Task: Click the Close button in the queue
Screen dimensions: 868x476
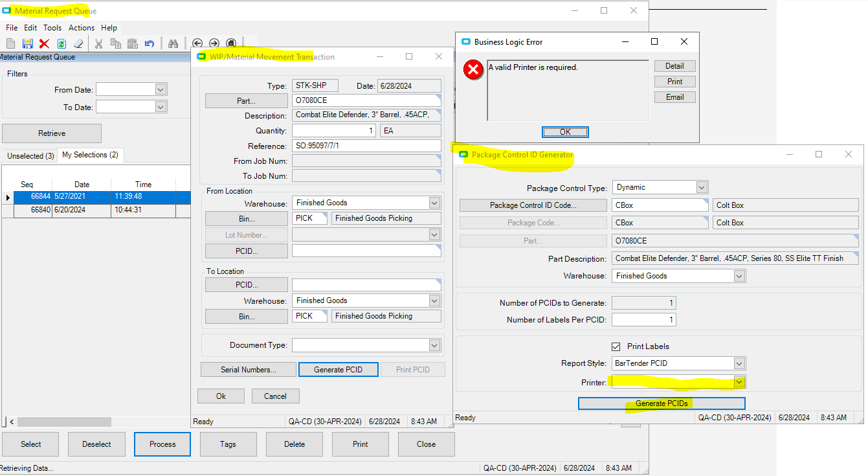Action: pos(426,444)
